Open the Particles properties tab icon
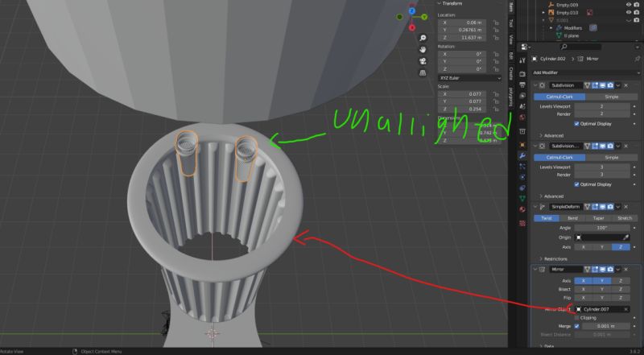Viewport: 644px width, 355px height. 522,167
